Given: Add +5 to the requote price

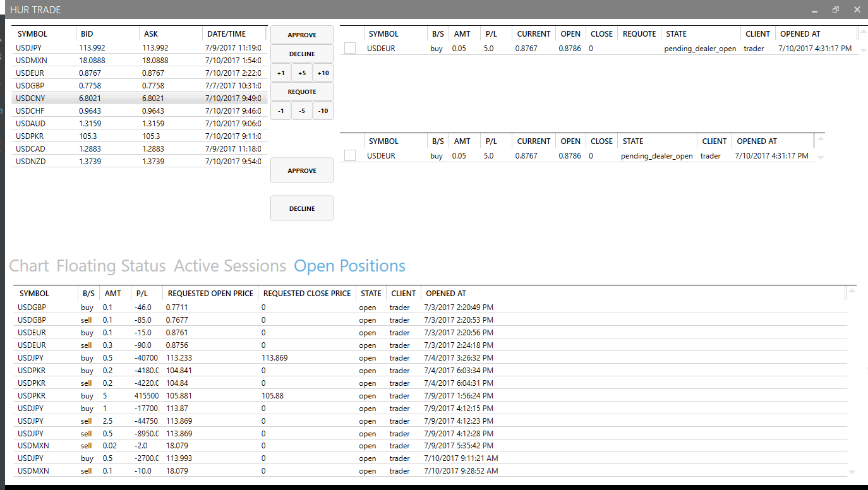Looking at the screenshot, I should pos(302,73).
